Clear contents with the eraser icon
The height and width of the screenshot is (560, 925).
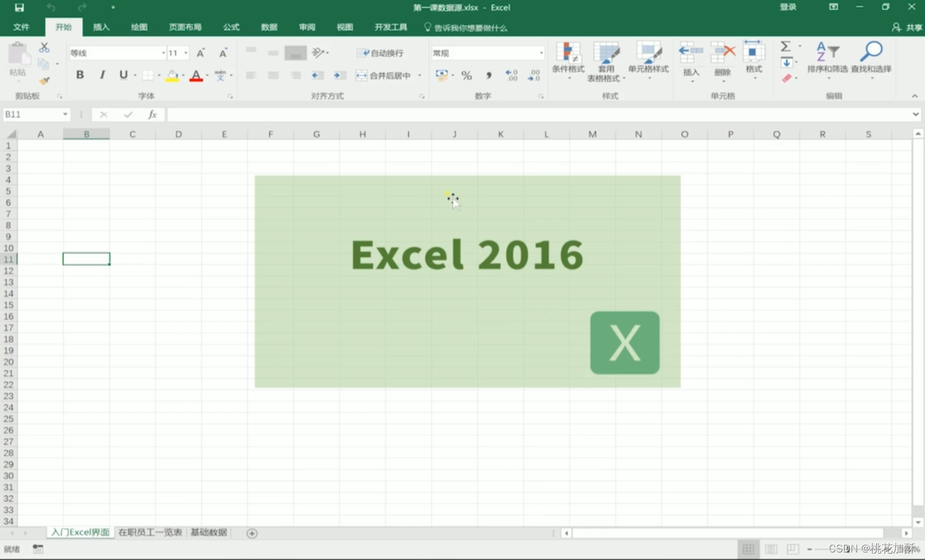point(787,78)
